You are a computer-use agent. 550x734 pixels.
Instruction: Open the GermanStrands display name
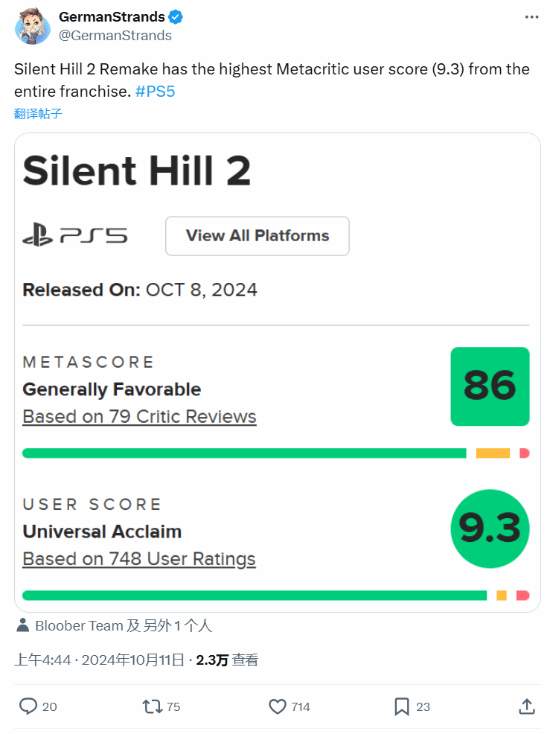click(111, 17)
